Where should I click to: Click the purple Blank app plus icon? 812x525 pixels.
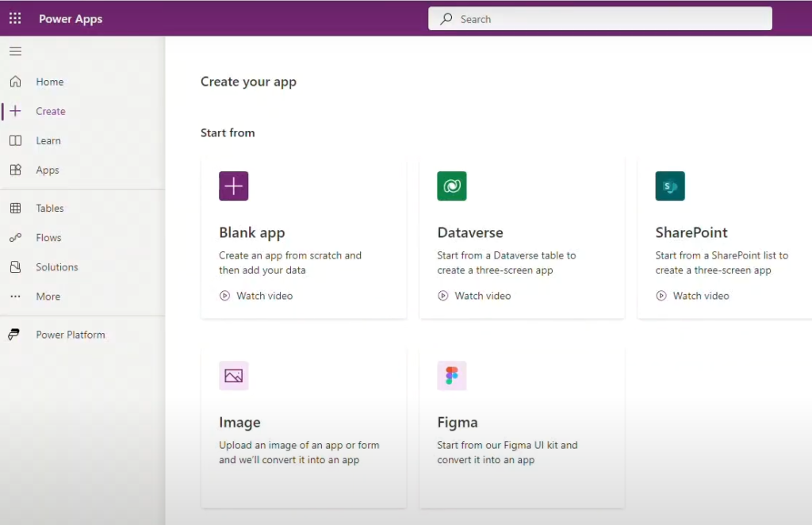pos(234,186)
